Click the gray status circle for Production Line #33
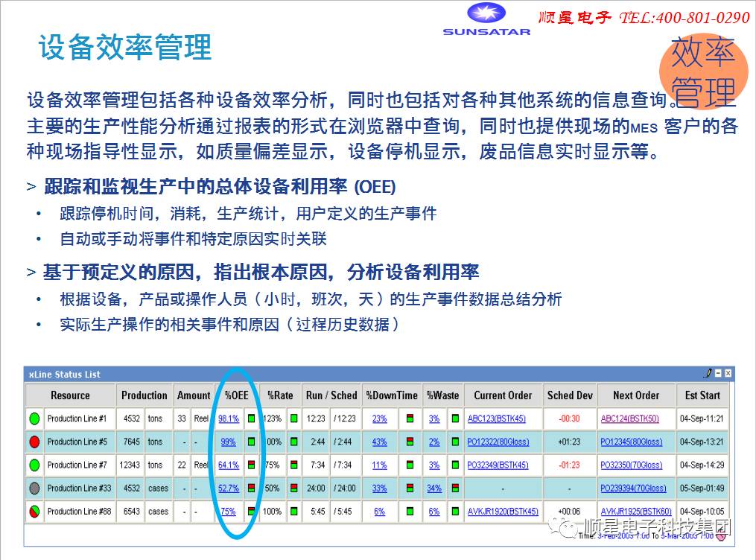The image size is (756, 560). [34, 489]
